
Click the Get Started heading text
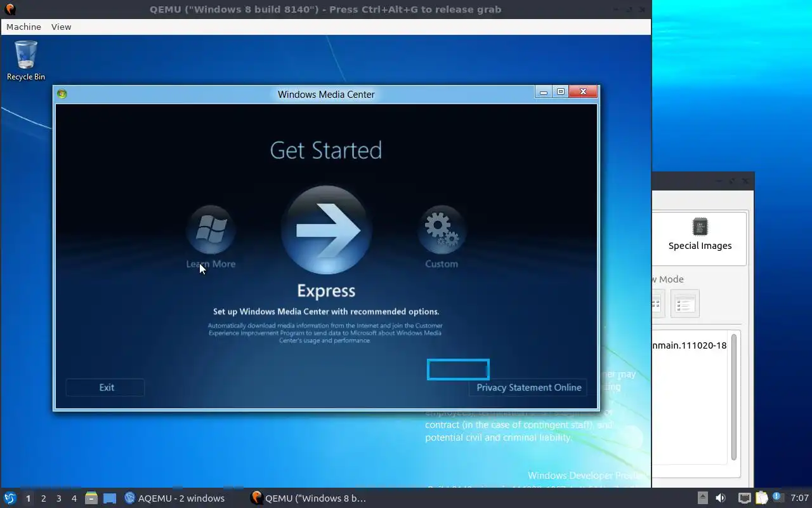point(326,150)
